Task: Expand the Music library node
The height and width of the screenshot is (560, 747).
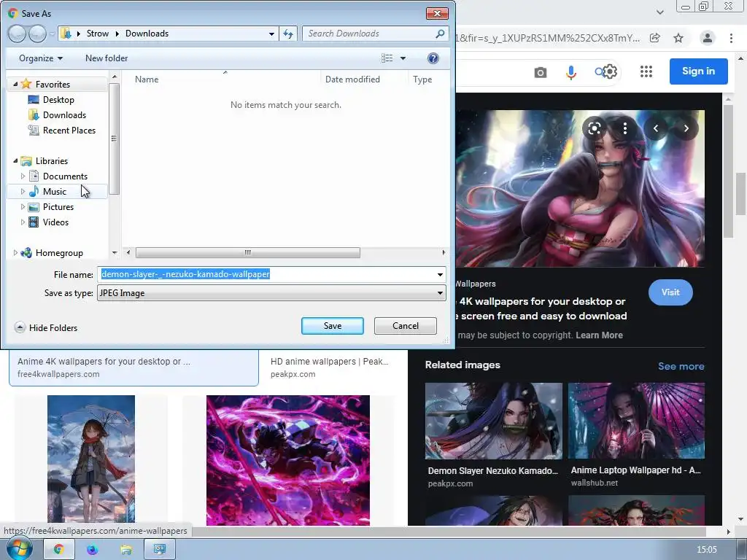Action: tap(23, 192)
